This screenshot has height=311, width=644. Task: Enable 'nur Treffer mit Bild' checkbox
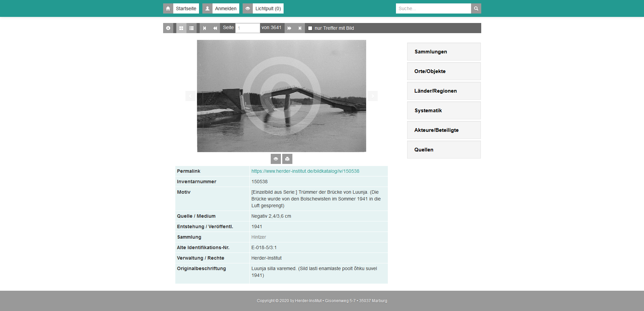[x=310, y=28]
